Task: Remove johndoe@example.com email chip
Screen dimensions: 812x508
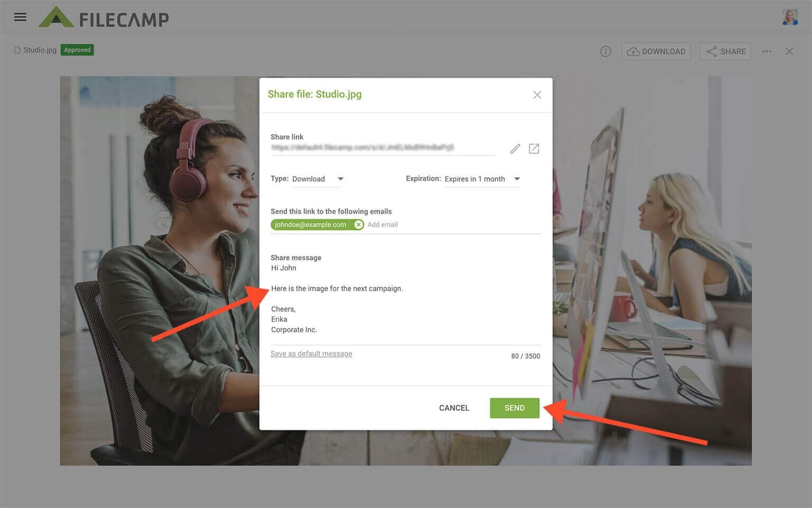Action: point(358,225)
